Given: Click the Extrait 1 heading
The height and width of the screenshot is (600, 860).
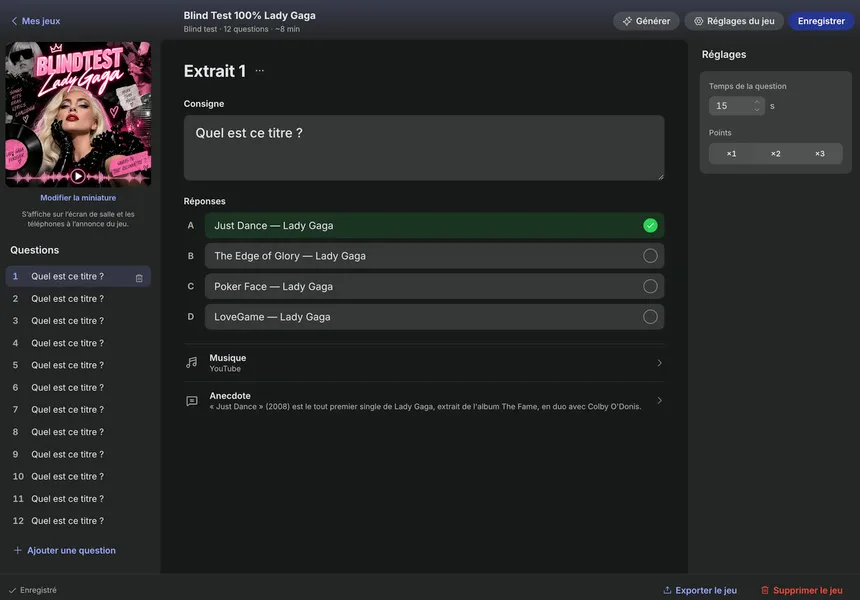Looking at the screenshot, I should pyautogui.click(x=214, y=71).
